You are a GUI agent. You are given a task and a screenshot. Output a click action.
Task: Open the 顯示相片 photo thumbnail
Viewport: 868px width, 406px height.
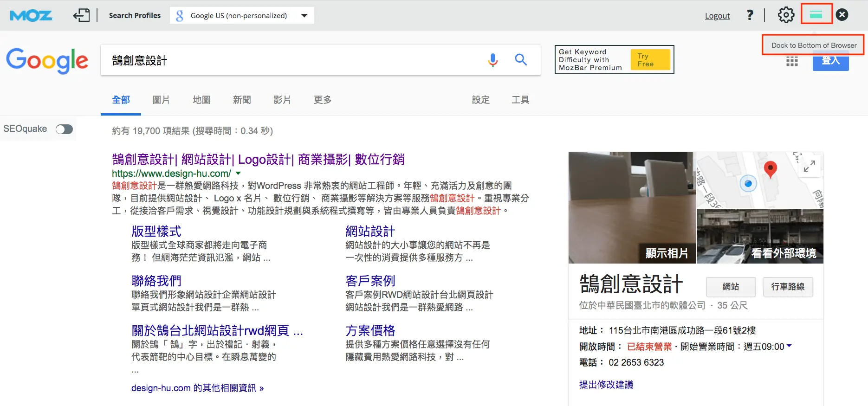632,208
